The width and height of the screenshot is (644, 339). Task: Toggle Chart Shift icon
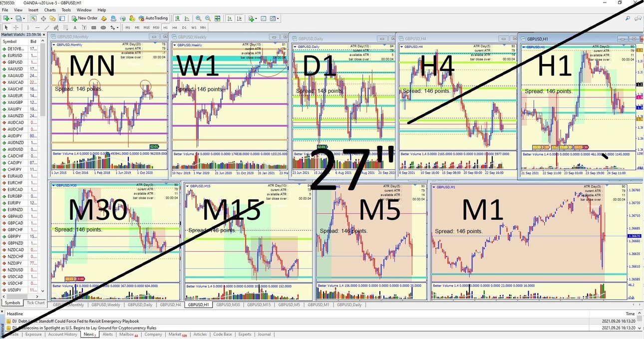click(240, 18)
